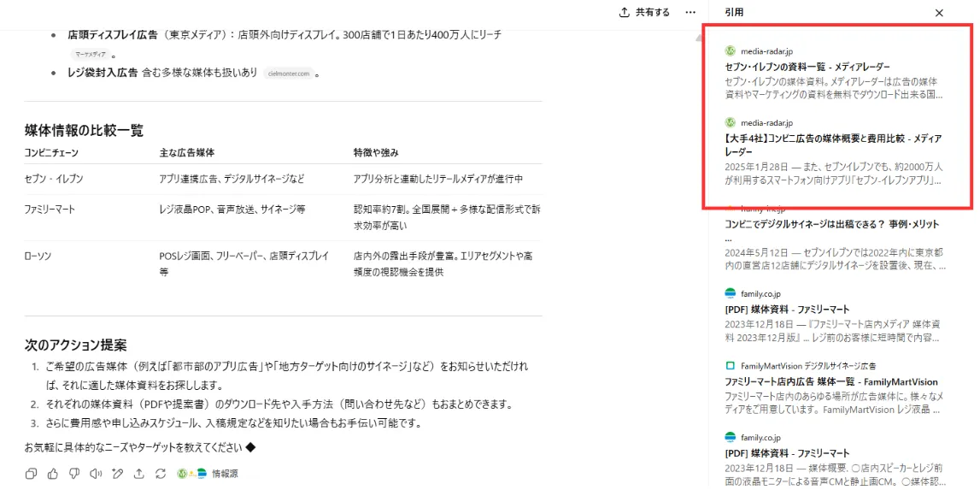
Task: Click the コンビニチェーン column header
Action: 51,152
